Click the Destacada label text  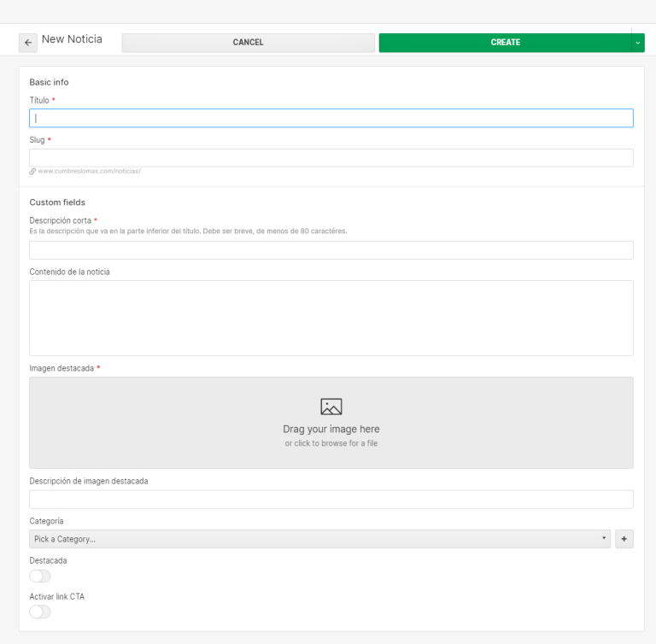[x=48, y=561]
